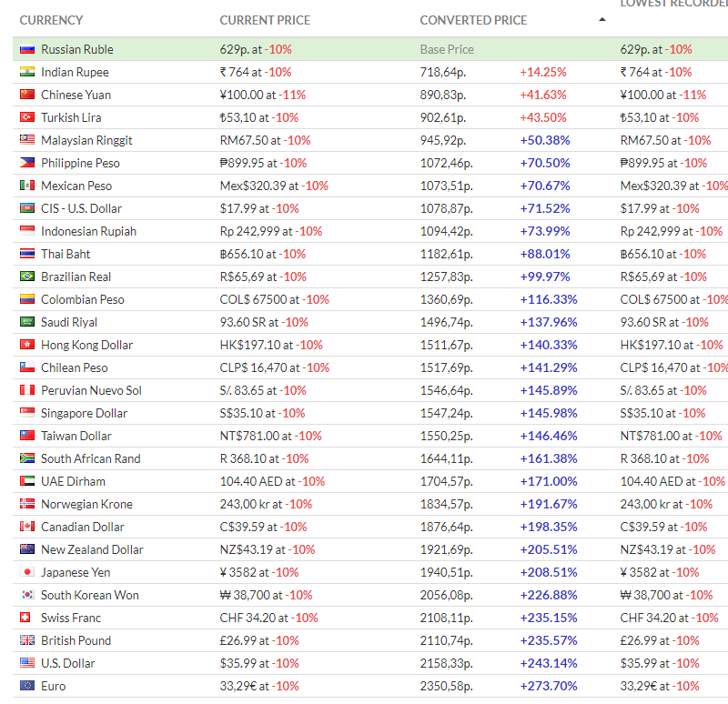Click the Russian Ruble flag icon

26,49
